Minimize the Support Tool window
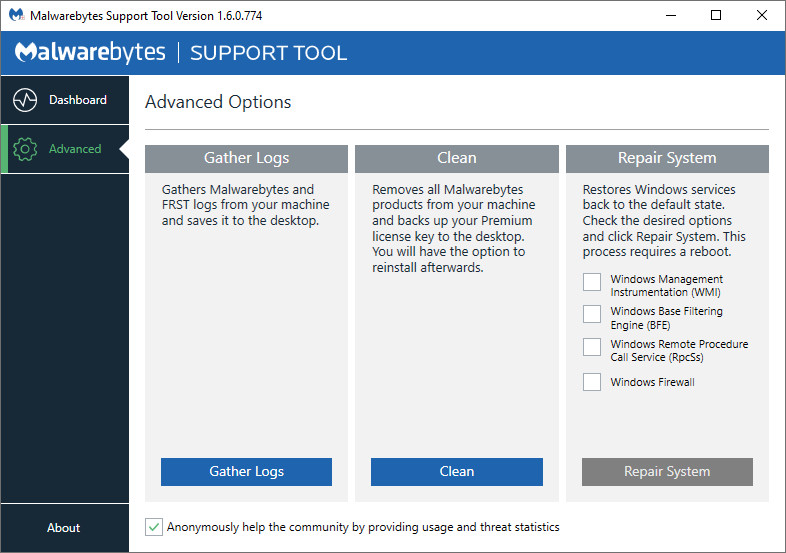 click(669, 15)
